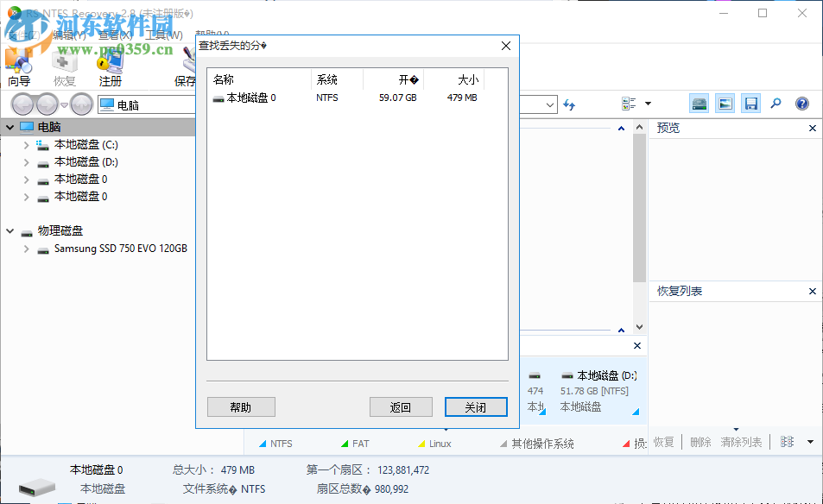823x504 pixels.
Task: Click the refresh arrows icon beside the address bar
Action: (569, 103)
